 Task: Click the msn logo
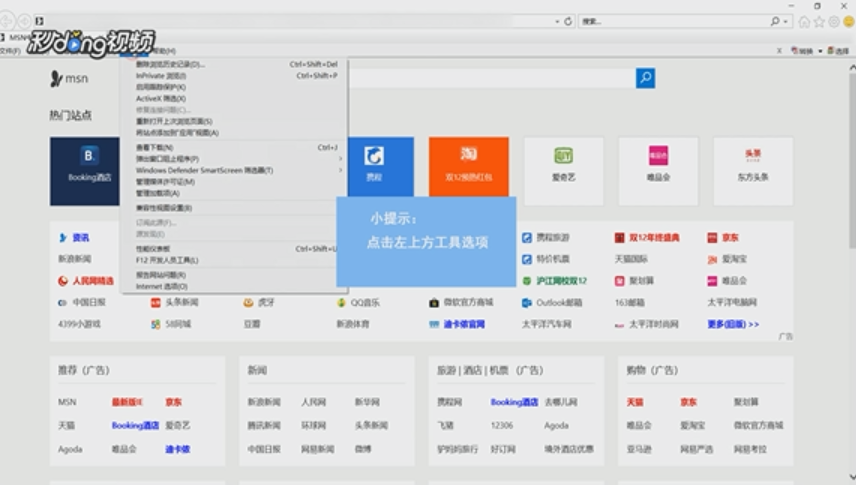[x=69, y=79]
